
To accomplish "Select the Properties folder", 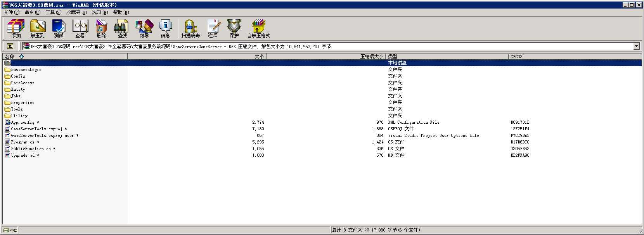I will click(23, 103).
